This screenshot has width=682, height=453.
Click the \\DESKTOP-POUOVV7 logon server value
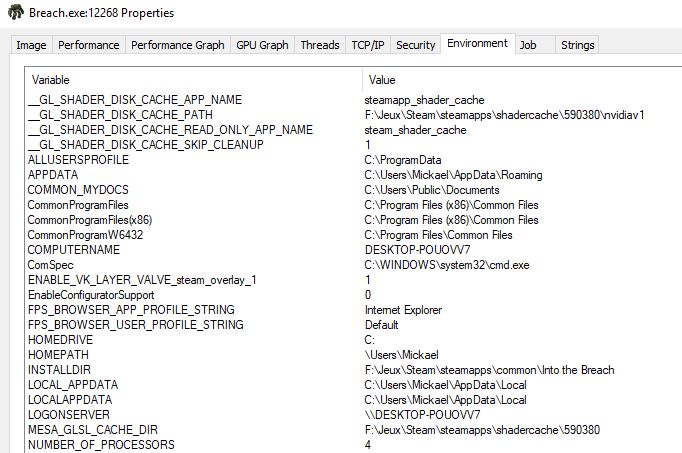coord(423,415)
